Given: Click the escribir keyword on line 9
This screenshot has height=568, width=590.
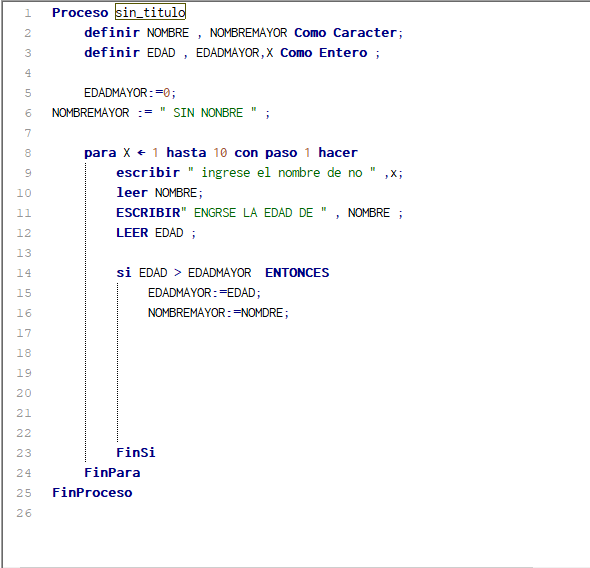Looking at the screenshot, I should pyautogui.click(x=148, y=173).
